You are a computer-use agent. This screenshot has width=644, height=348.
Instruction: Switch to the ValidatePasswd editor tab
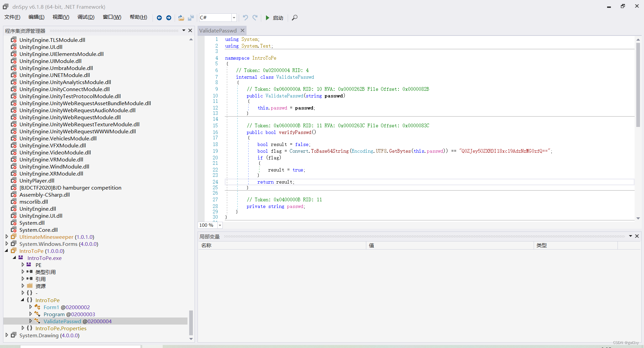(218, 30)
